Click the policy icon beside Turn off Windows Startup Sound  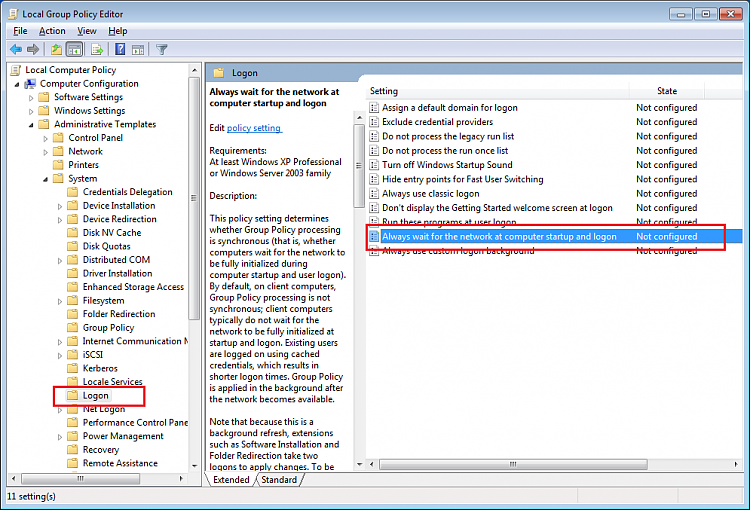(374, 165)
